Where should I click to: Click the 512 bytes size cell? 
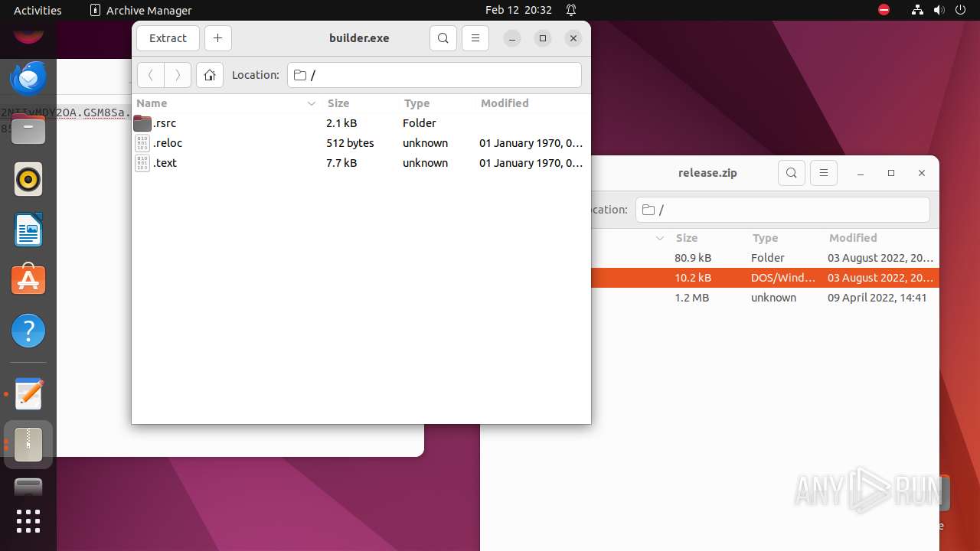pos(350,143)
